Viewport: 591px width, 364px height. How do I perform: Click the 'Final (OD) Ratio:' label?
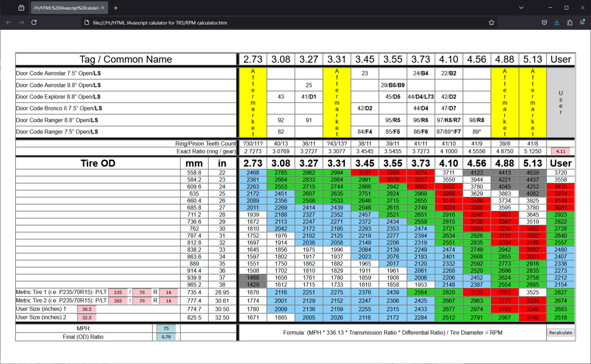tap(84, 337)
